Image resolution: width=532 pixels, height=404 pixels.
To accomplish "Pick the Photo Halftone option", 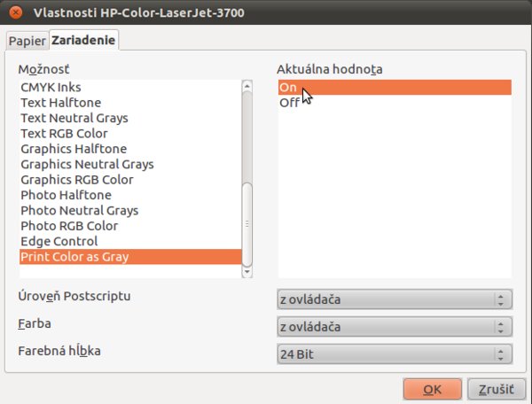I will (130, 195).
